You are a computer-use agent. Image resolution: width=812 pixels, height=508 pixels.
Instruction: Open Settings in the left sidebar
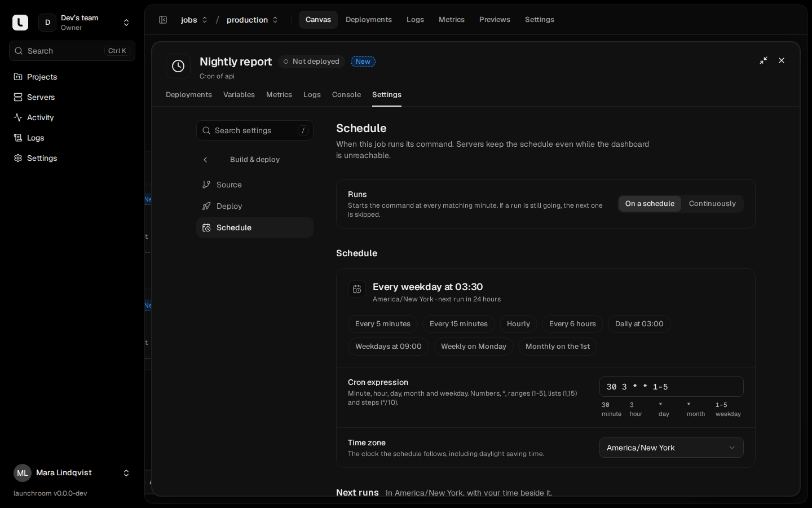[x=72, y=158]
